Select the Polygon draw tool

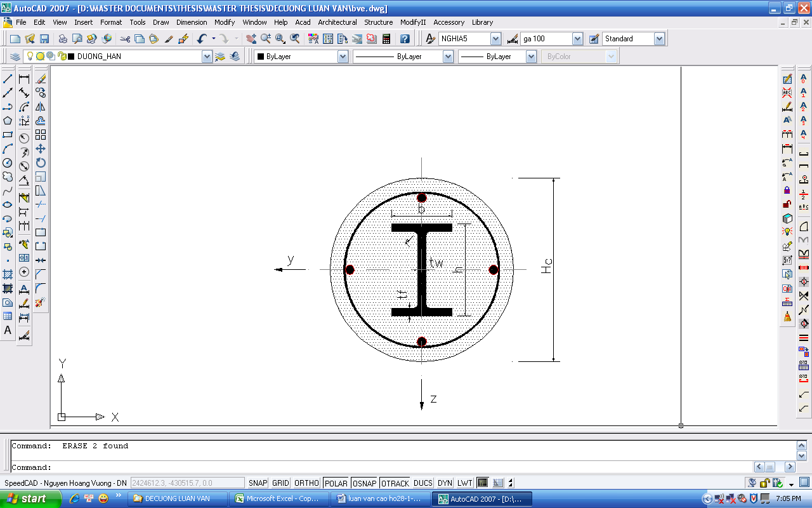click(8, 121)
